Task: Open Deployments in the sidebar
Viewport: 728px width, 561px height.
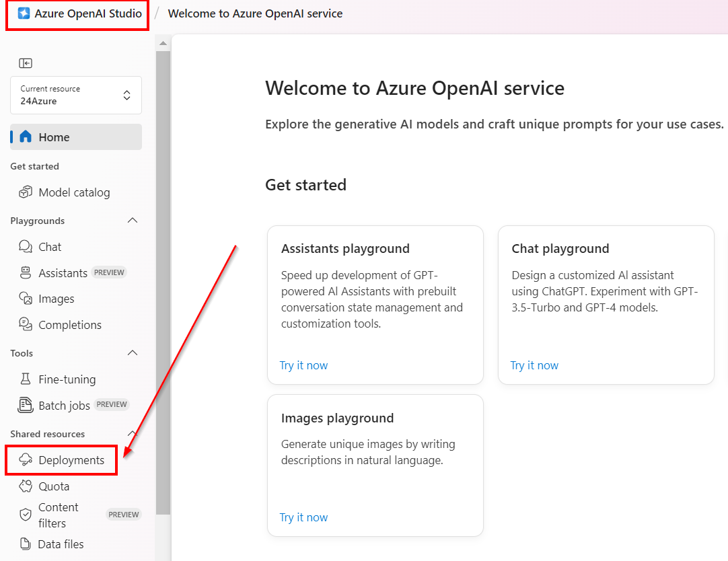Action: (x=71, y=460)
